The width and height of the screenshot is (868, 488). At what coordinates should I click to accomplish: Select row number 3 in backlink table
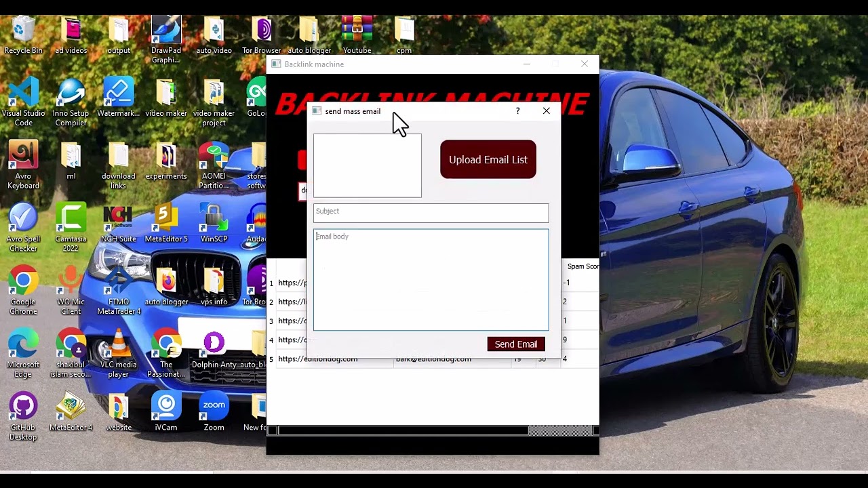pyautogui.click(x=271, y=321)
